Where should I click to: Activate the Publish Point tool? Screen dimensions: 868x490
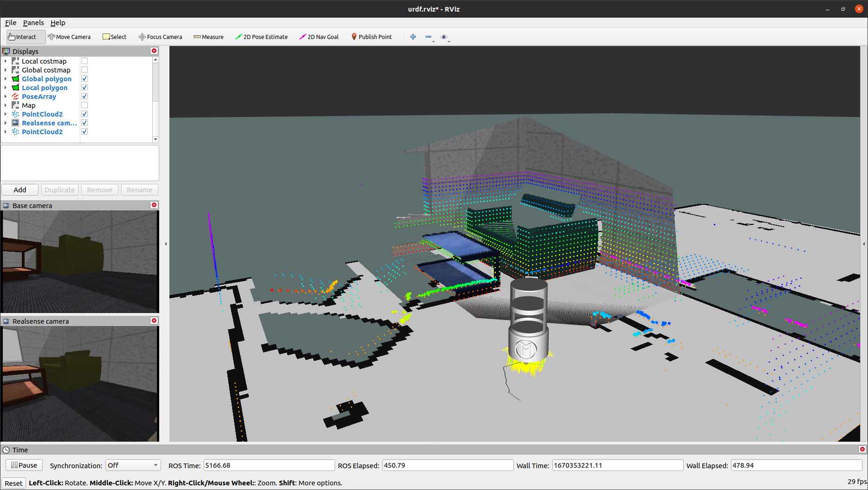pos(371,37)
